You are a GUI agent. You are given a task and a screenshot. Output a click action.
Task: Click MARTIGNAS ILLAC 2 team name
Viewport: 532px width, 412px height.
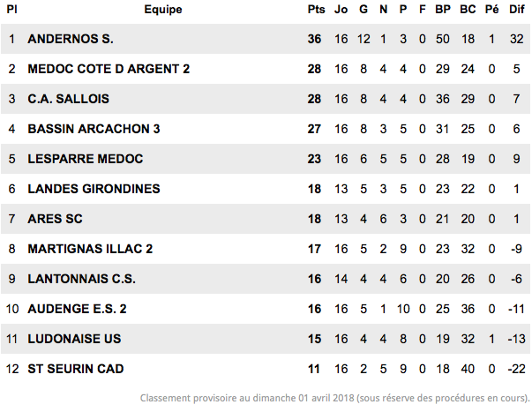90,249
